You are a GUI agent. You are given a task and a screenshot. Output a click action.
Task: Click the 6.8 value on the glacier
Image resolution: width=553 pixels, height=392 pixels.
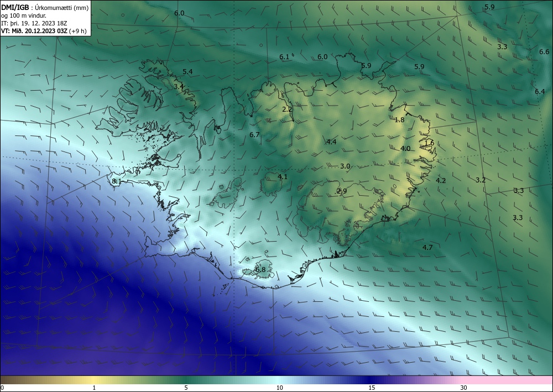(x=260, y=270)
